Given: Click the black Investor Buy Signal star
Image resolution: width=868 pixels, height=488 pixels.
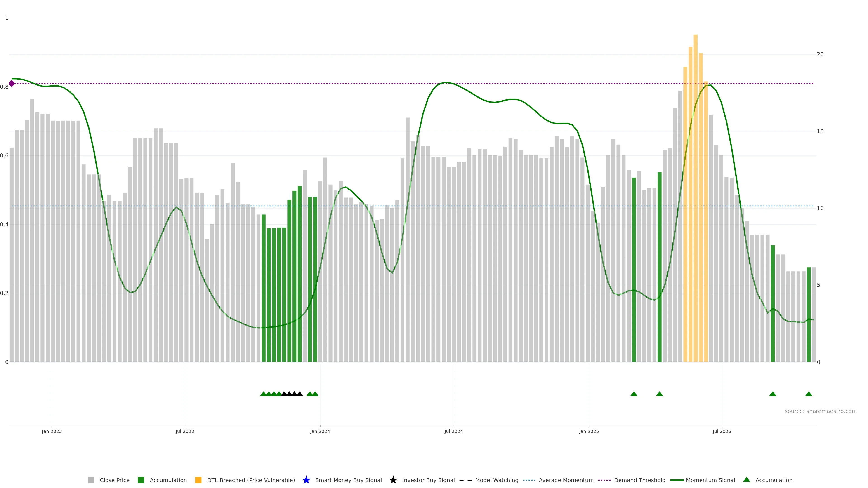Looking at the screenshot, I should coord(393,480).
